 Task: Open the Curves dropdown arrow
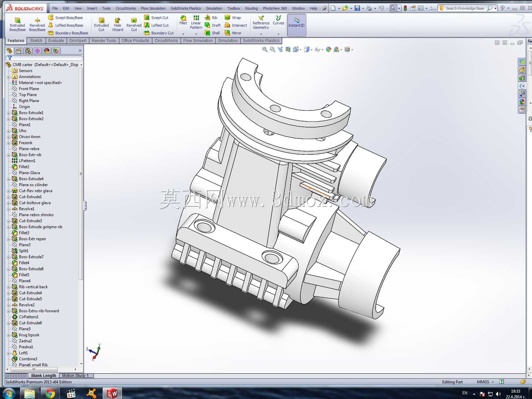278,34
